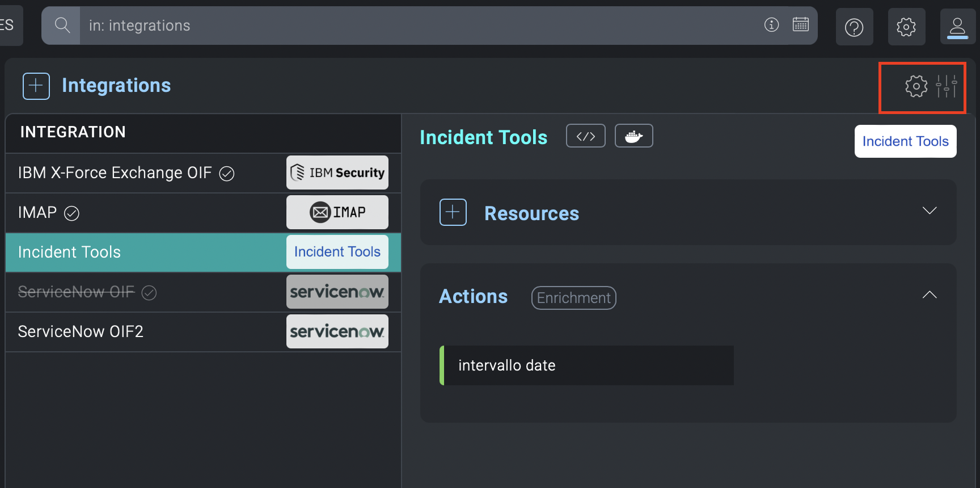The image size is (980, 488).
Task: Click the Integrations panel gear icon
Action: 916,86
